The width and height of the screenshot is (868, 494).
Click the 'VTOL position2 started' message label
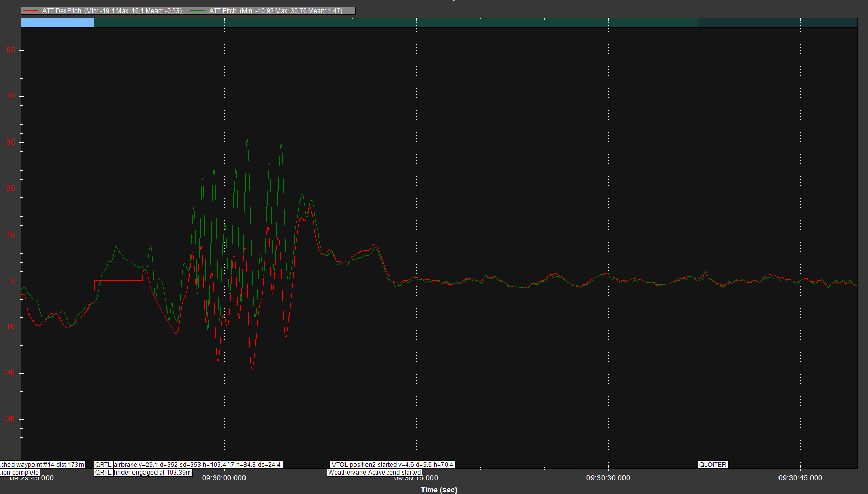click(392, 465)
